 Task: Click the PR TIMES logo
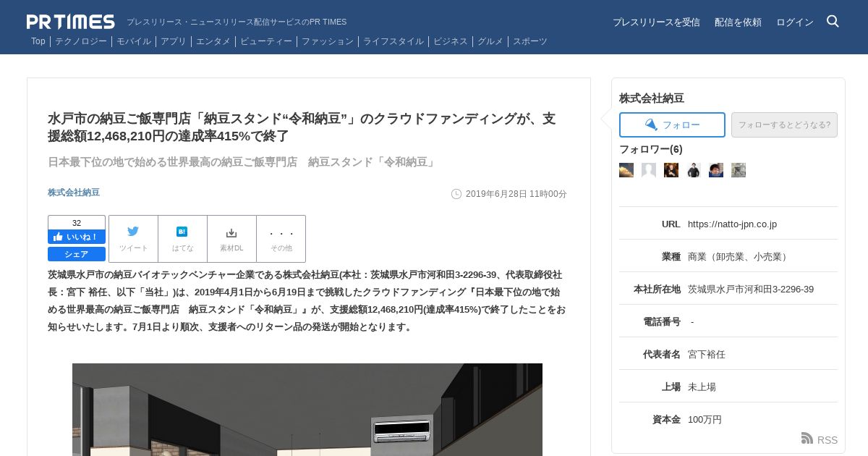tap(71, 22)
